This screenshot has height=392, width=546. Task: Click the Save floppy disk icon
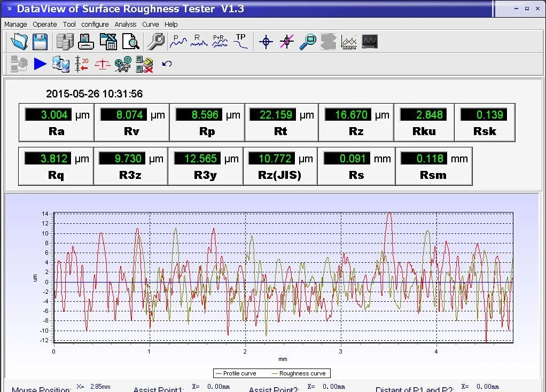pyautogui.click(x=40, y=42)
